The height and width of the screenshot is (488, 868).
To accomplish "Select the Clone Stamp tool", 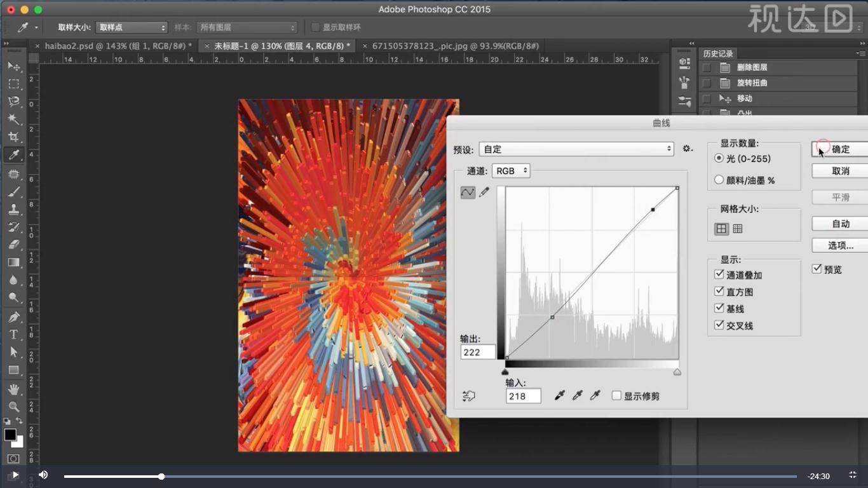I will 13,209.
